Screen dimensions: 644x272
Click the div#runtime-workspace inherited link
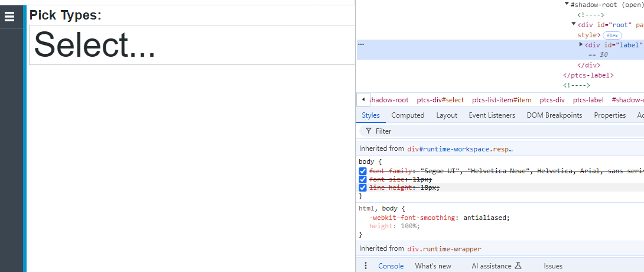(460, 149)
